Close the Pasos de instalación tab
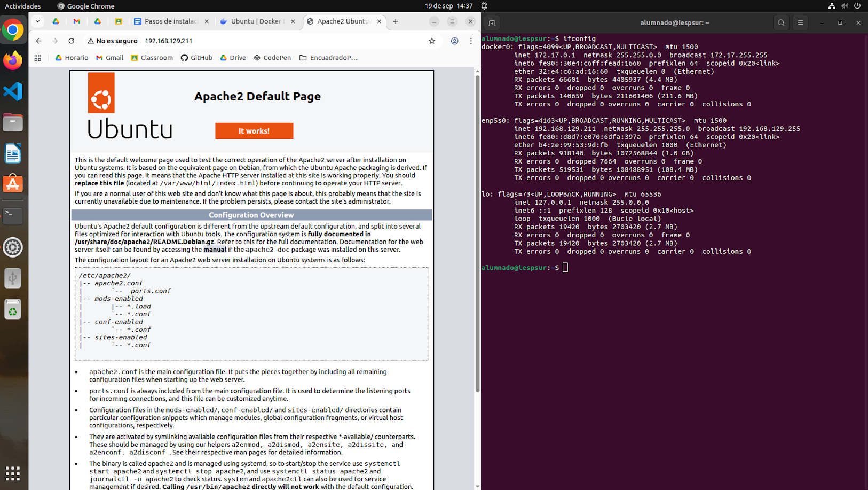Image resolution: width=868 pixels, height=490 pixels. pyautogui.click(x=207, y=21)
